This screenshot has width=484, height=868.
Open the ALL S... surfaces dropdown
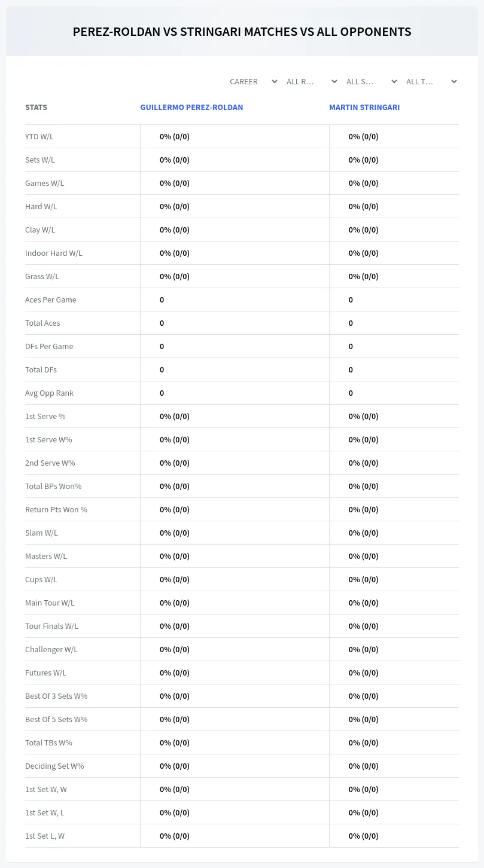pyautogui.click(x=371, y=82)
